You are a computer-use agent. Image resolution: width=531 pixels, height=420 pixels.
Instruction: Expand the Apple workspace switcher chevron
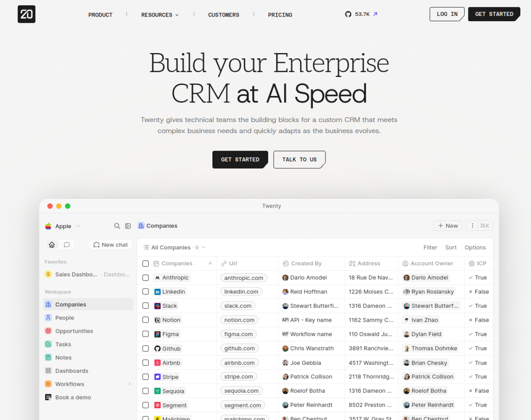click(78, 226)
